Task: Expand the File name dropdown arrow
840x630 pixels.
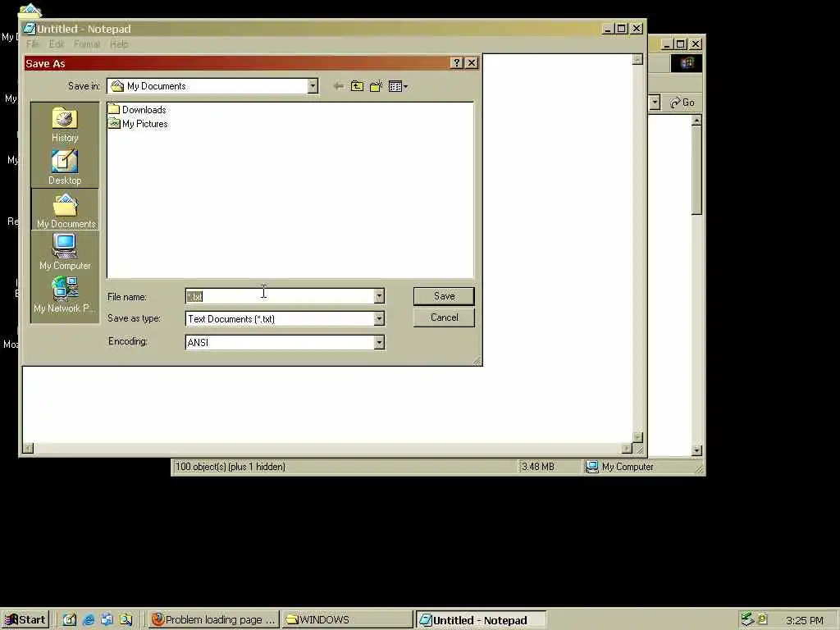Action: [379, 296]
